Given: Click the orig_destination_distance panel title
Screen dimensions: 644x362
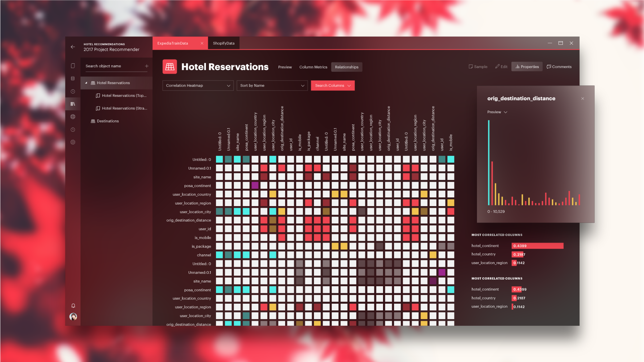Looking at the screenshot, I should 521,98.
